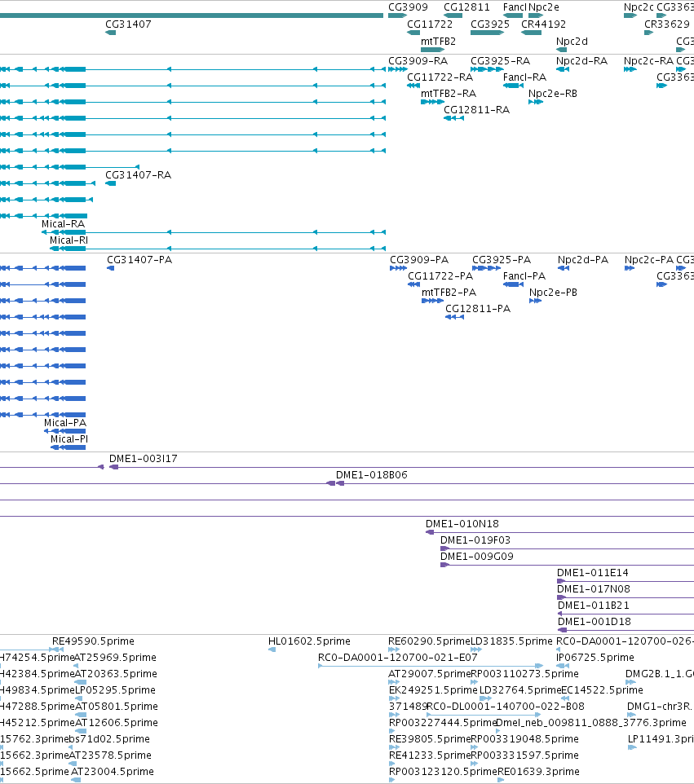The height and width of the screenshot is (784, 694).
Task: Select the Mical-PA protein label
Action: pyautogui.click(x=65, y=423)
